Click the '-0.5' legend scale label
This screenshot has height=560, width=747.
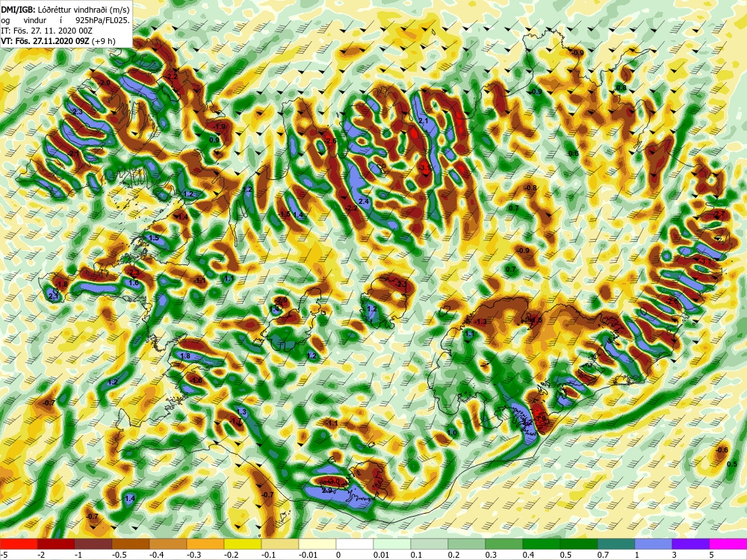120,555
